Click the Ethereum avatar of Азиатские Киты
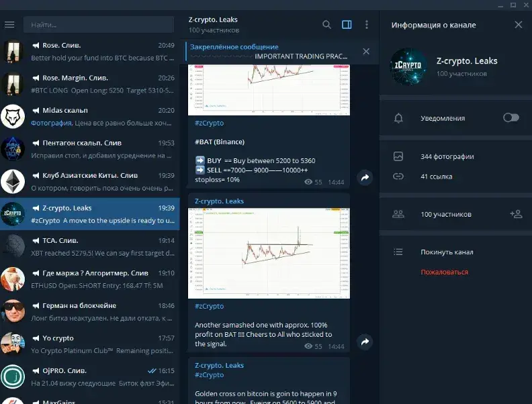Screen dimensions: 532x404 13,181
